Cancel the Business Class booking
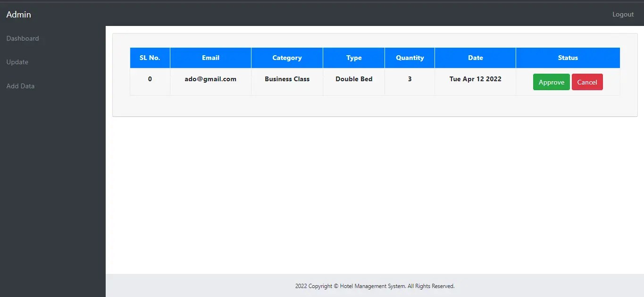644x297 pixels. [587, 82]
